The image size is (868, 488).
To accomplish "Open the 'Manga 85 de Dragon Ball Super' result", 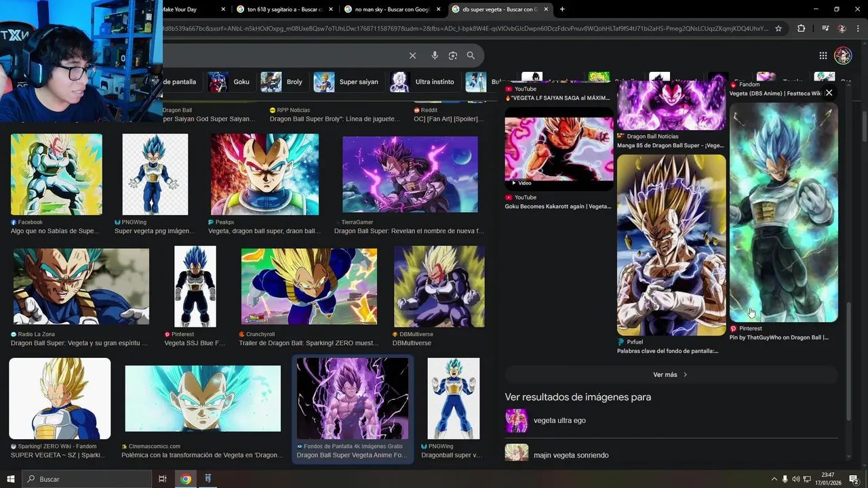I will tap(671, 146).
